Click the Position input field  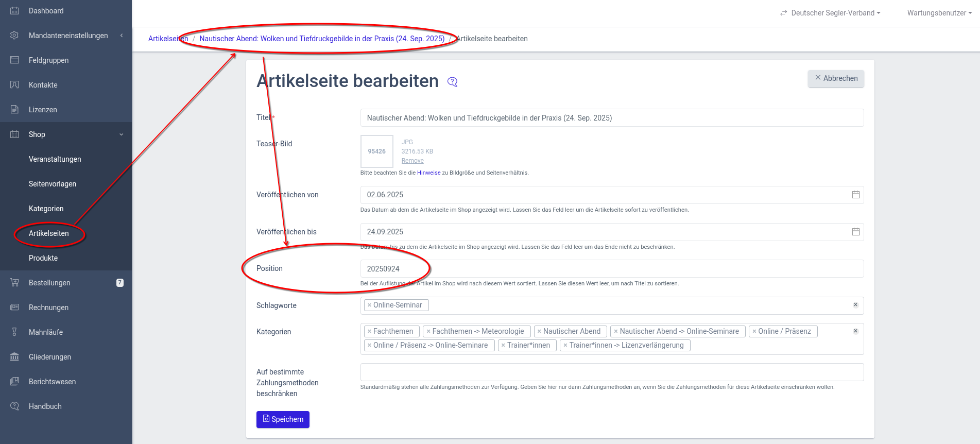click(611, 269)
